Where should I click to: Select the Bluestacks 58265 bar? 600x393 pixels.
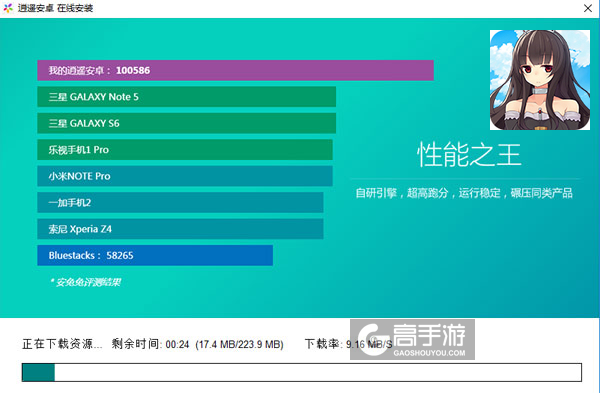[x=155, y=255]
